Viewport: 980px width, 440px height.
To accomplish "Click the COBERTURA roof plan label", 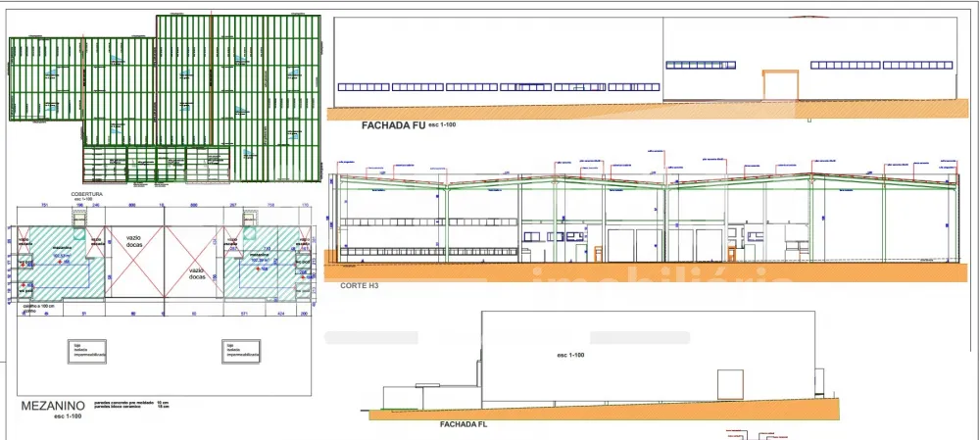I will point(86,194).
